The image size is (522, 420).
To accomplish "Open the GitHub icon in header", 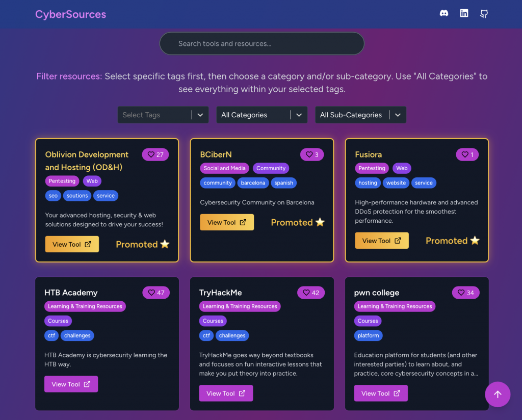I will click(x=484, y=14).
